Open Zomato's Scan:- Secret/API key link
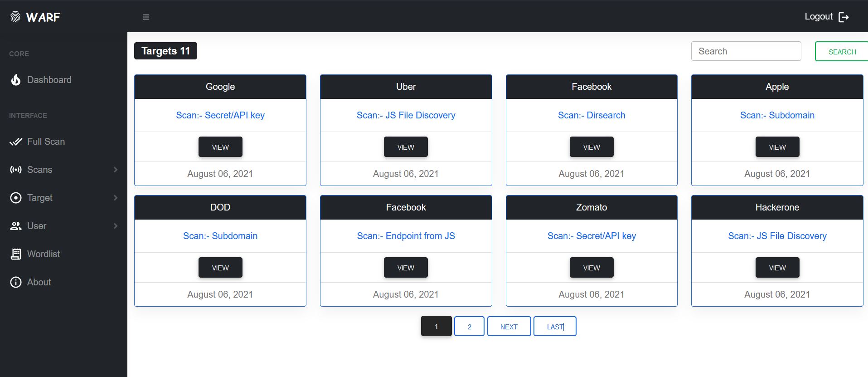The image size is (868, 377). [x=592, y=236]
